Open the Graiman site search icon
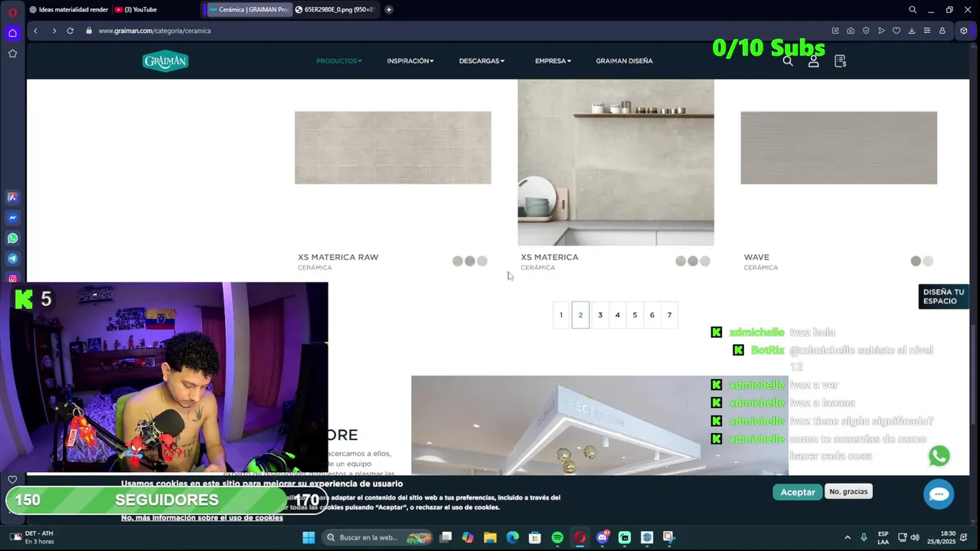 (788, 61)
